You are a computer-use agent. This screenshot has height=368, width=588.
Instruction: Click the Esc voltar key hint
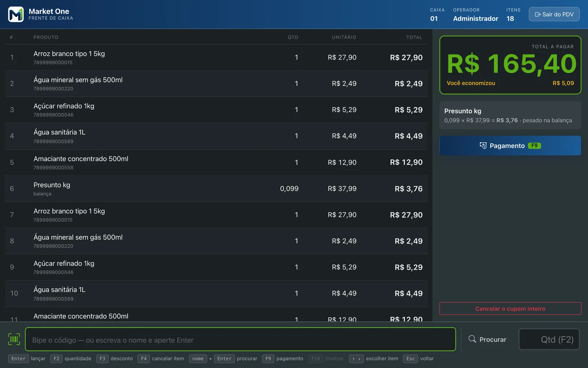tap(419, 358)
